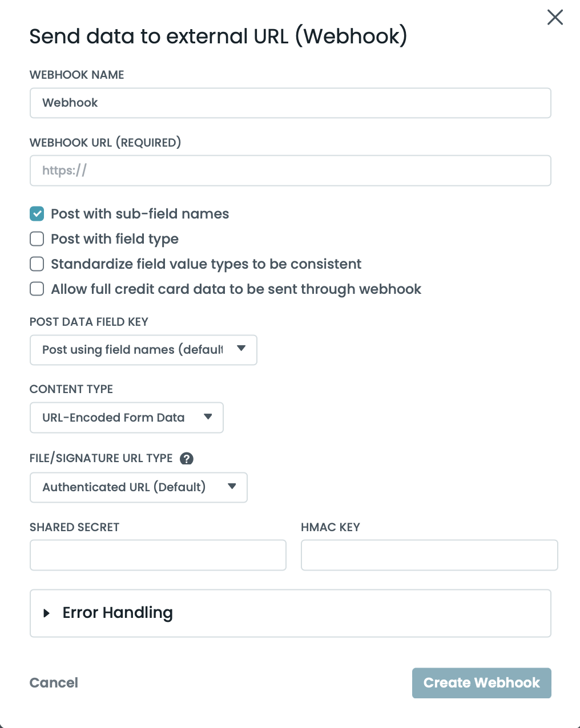Click the Shared Secret input box
Viewport: 580px width, 728px height.
(158, 555)
